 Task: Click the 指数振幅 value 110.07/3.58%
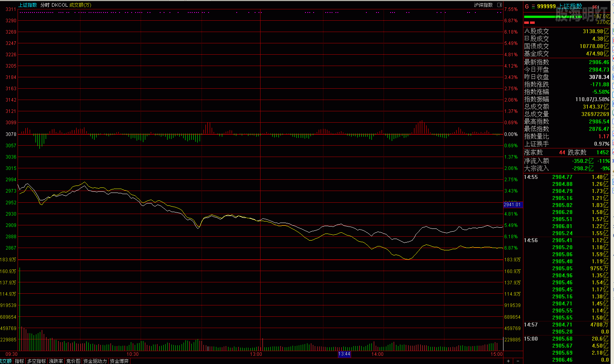coord(592,99)
